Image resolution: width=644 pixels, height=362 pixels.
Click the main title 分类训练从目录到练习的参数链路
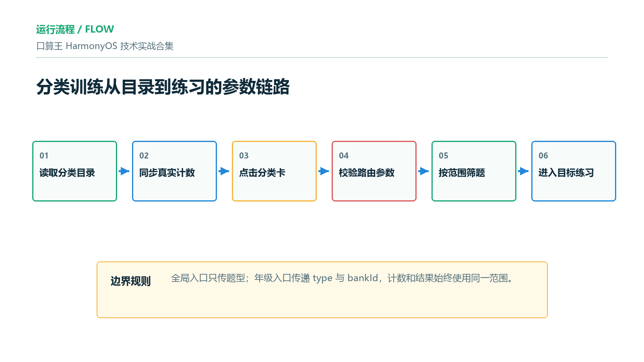tap(163, 87)
